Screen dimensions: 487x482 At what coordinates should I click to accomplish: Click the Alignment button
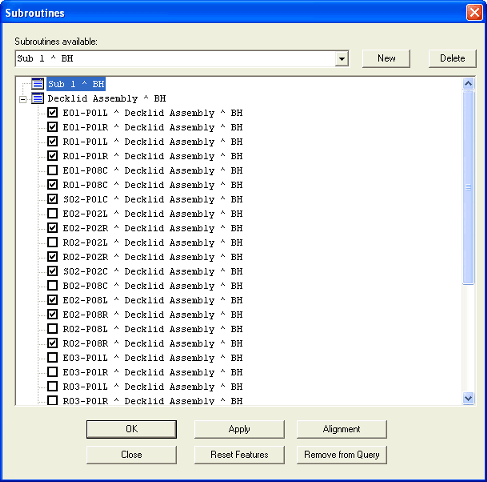coord(342,429)
